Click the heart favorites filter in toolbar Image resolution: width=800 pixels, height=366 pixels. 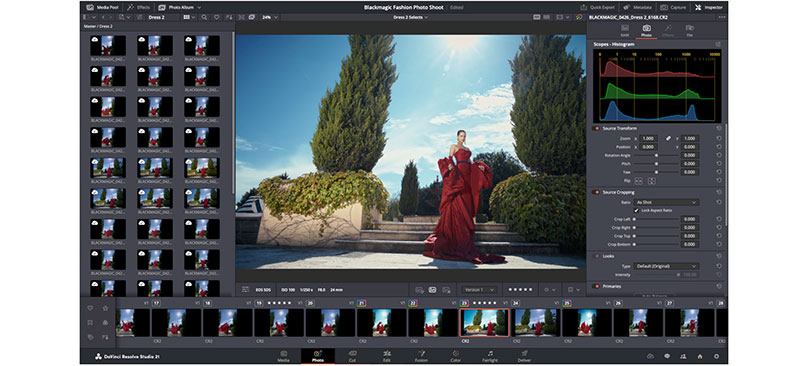click(216, 17)
